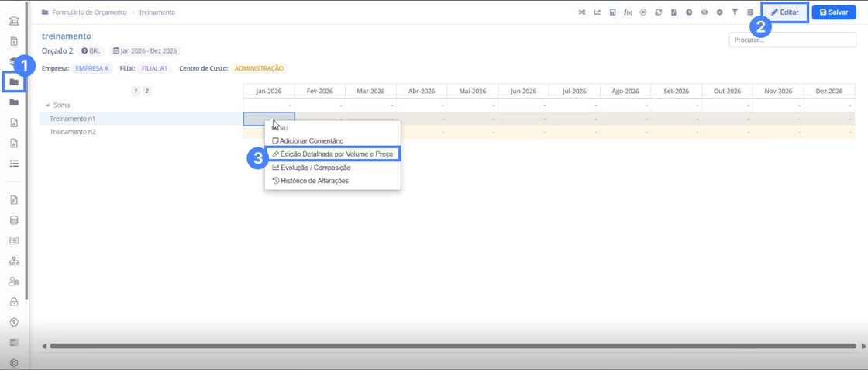Open the checklist icon in the sidebar

point(14,164)
